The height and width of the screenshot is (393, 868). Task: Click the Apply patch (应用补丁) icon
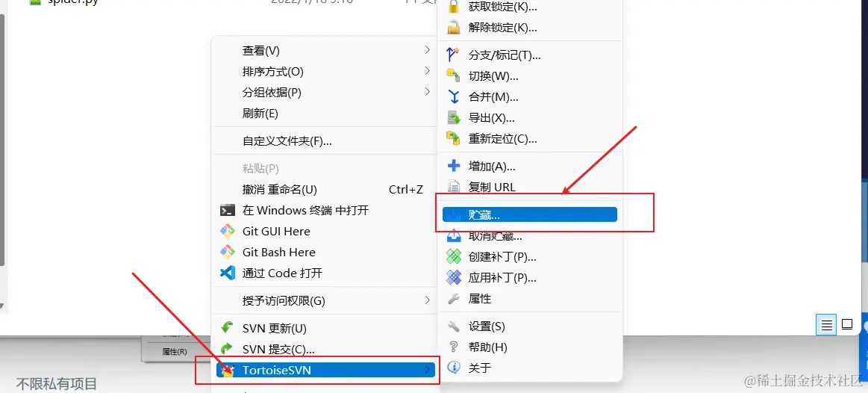(453, 278)
